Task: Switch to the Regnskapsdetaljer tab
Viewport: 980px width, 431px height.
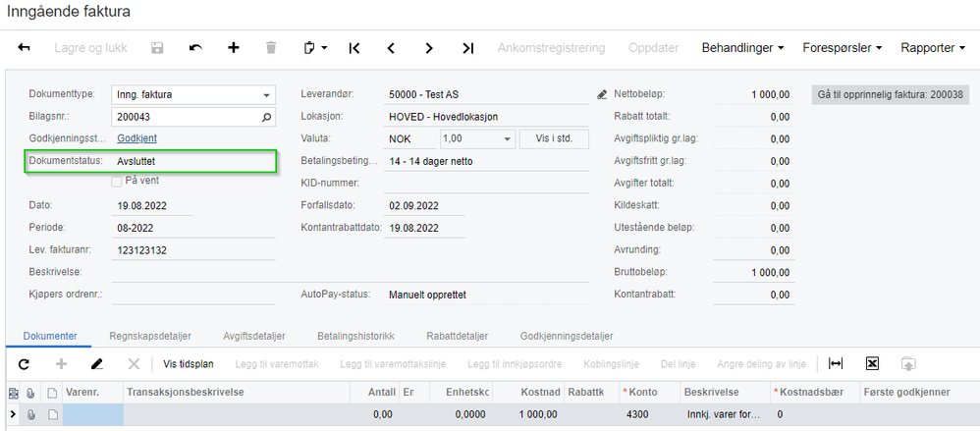Action: click(150, 336)
